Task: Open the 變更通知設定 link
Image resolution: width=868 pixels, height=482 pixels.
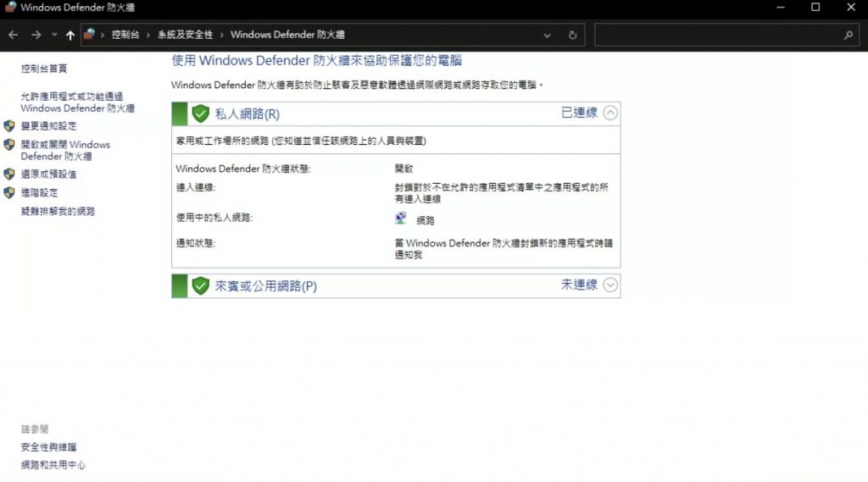Action: click(x=48, y=126)
